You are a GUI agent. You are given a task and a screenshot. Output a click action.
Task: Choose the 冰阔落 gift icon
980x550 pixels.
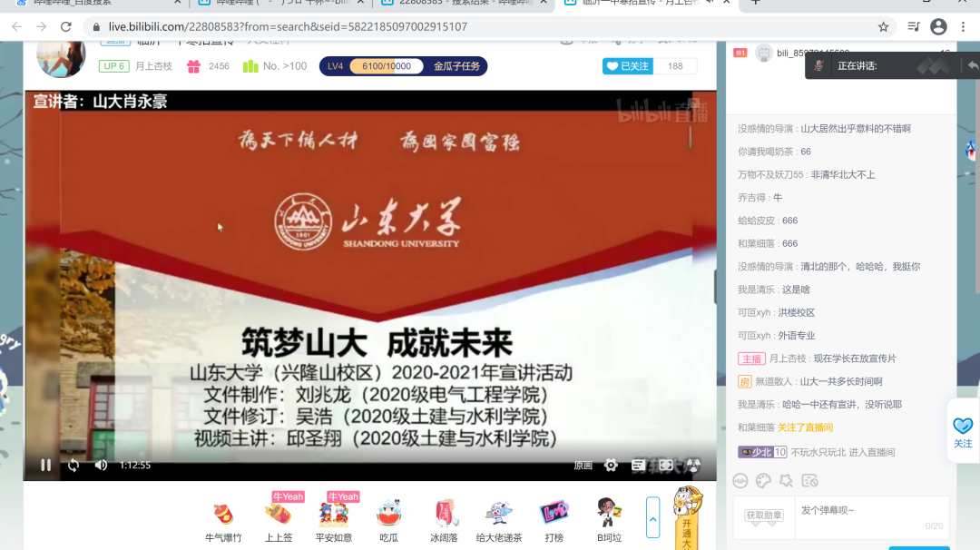pyautogui.click(x=444, y=515)
